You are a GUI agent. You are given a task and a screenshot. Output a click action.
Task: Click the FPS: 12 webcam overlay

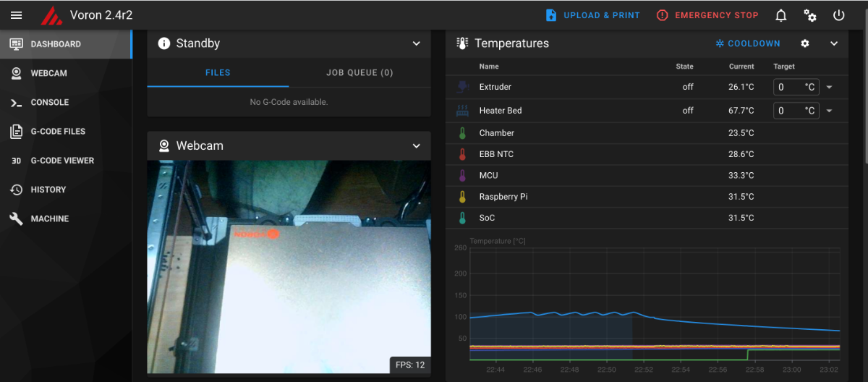click(x=410, y=365)
